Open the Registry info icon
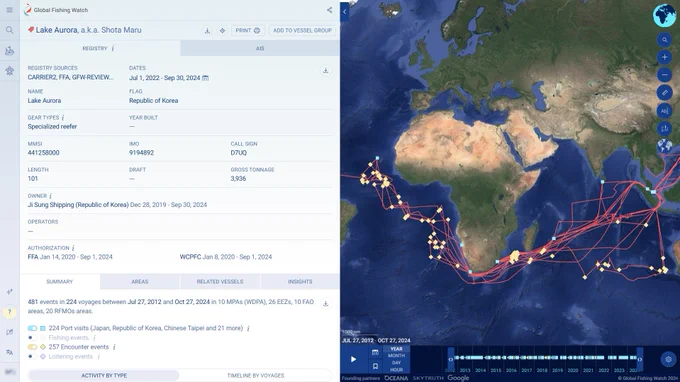Image resolution: width=680 pixels, height=382 pixels. pyautogui.click(x=113, y=49)
